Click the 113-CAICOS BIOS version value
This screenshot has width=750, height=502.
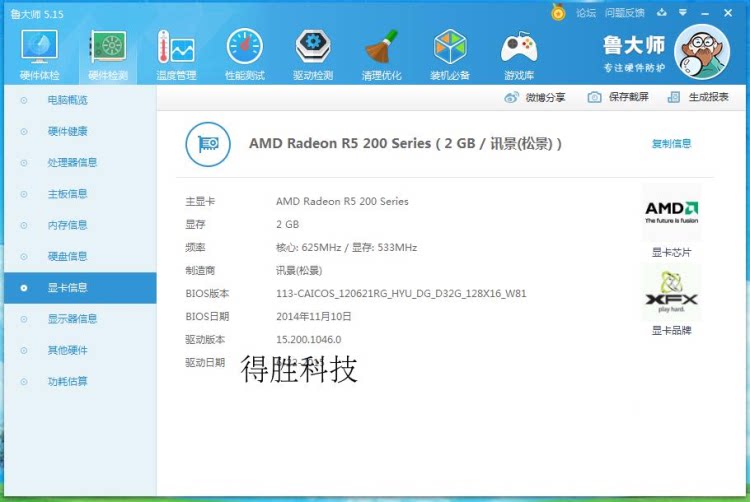tap(401, 294)
